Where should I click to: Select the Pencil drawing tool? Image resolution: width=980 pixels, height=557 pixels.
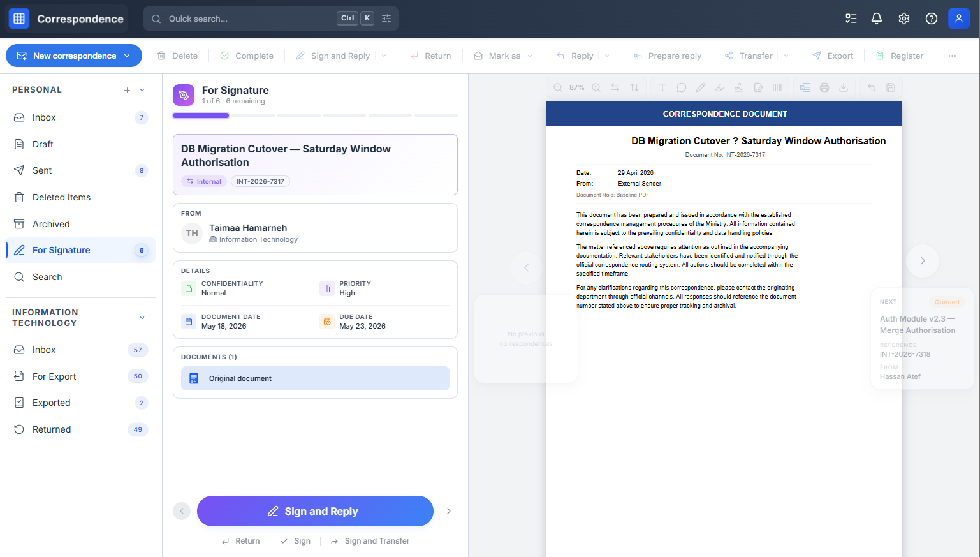(701, 87)
